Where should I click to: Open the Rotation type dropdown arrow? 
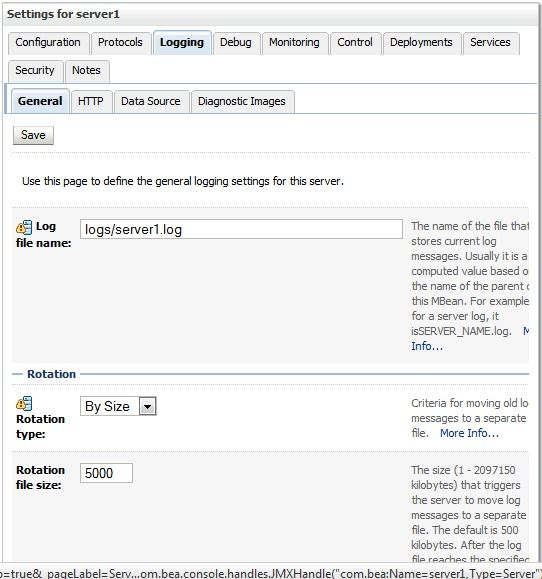147,407
